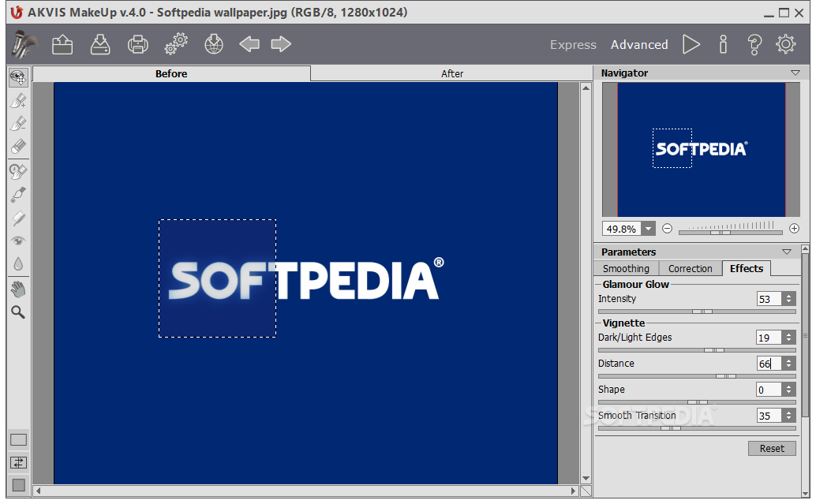
Task: Click the Distance value field
Action: 769,364
